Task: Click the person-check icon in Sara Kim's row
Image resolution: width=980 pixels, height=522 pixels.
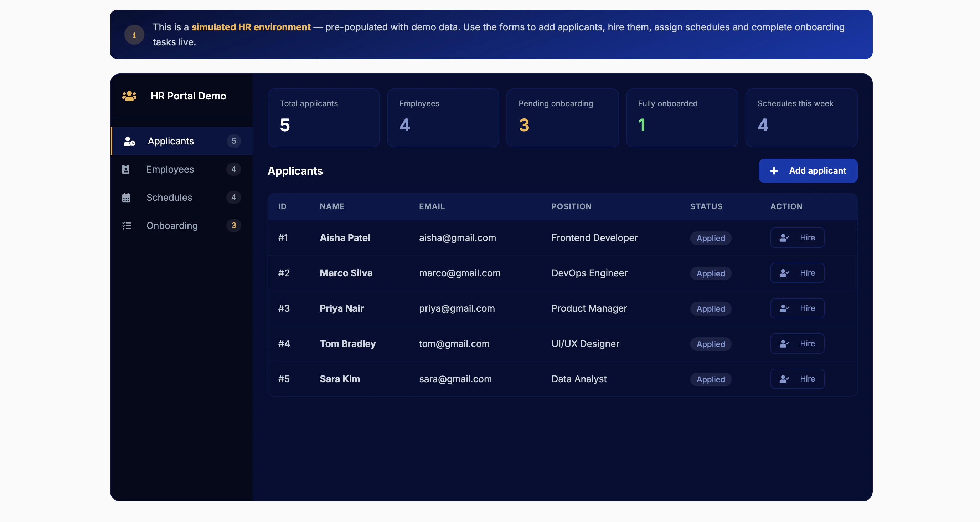Action: coord(784,379)
